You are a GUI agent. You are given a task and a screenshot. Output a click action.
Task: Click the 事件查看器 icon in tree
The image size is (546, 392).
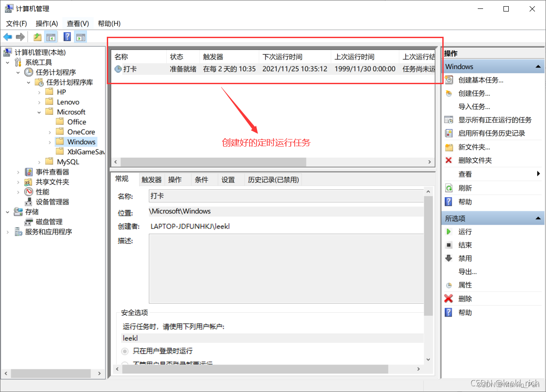pyautogui.click(x=29, y=172)
